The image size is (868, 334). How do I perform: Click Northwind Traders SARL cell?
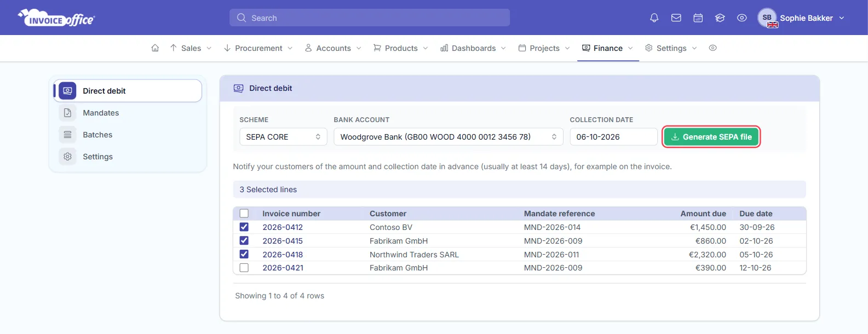pos(414,255)
